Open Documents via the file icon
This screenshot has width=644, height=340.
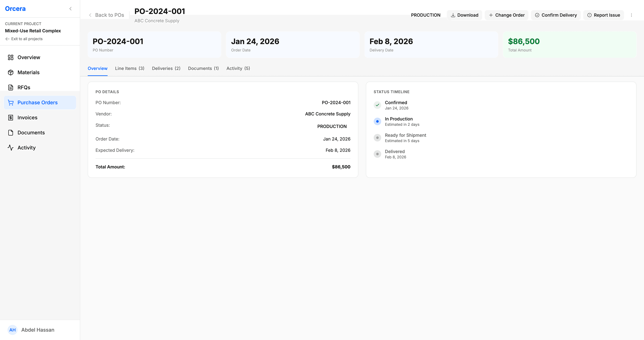(x=11, y=132)
